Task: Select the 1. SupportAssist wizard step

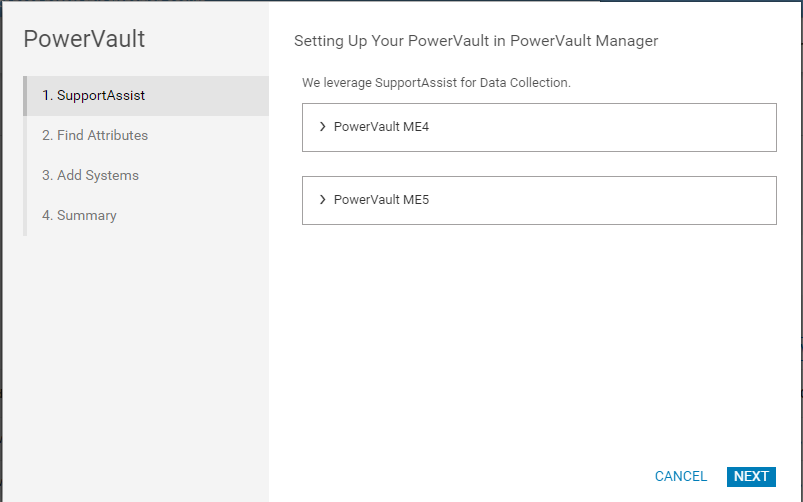Action: [101, 96]
